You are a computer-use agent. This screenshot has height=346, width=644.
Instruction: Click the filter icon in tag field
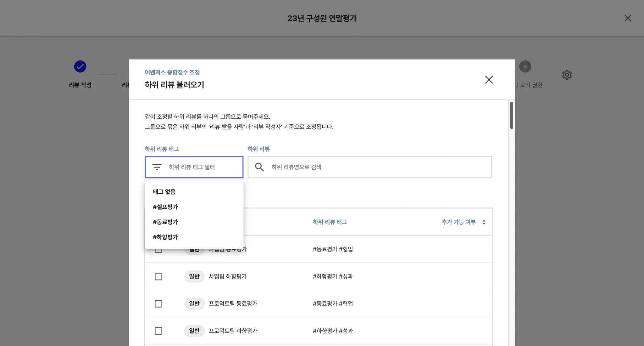pos(157,167)
